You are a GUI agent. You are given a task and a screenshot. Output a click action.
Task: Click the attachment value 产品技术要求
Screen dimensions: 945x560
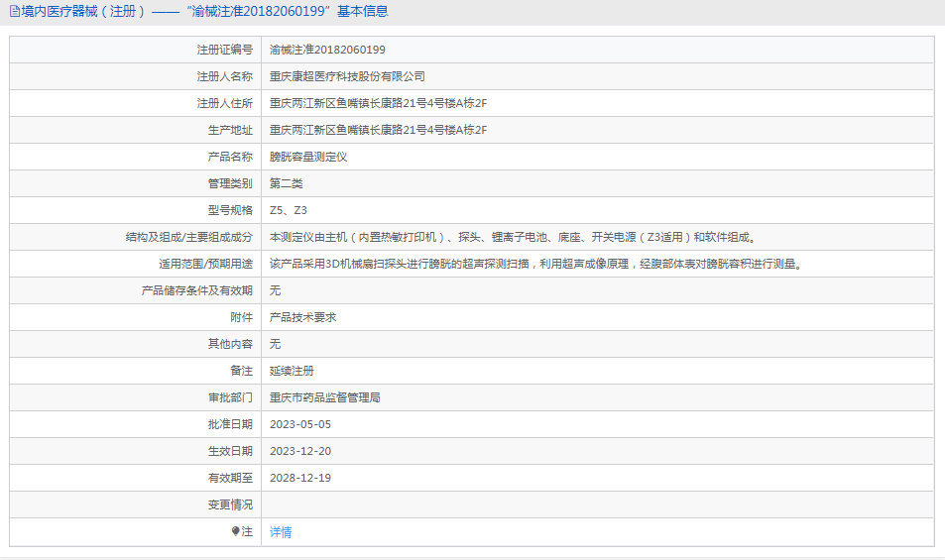click(x=303, y=317)
